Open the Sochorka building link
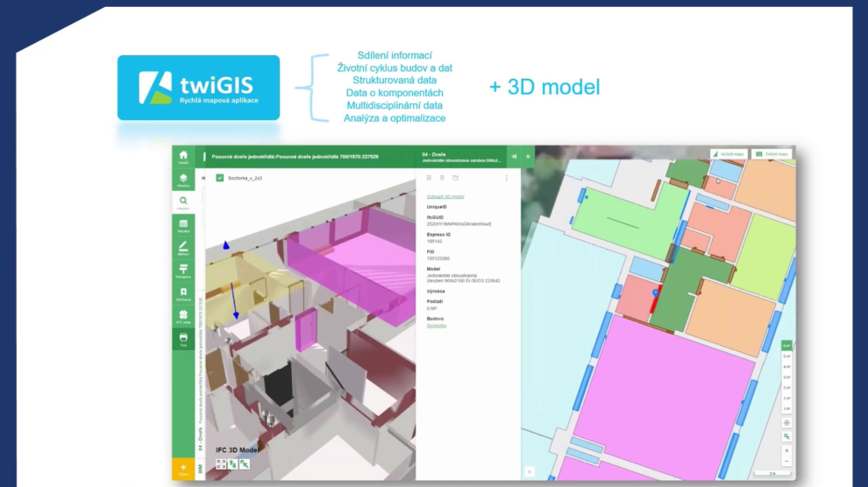Image resolution: width=868 pixels, height=487 pixels. coord(437,326)
